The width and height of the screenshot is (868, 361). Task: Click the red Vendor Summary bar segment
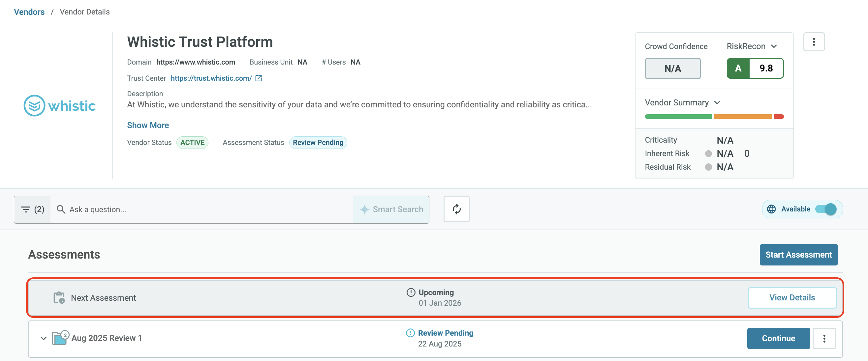click(779, 117)
